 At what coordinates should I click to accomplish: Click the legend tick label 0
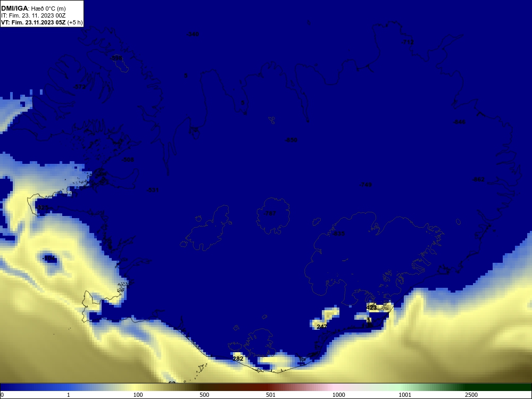pos(2,395)
